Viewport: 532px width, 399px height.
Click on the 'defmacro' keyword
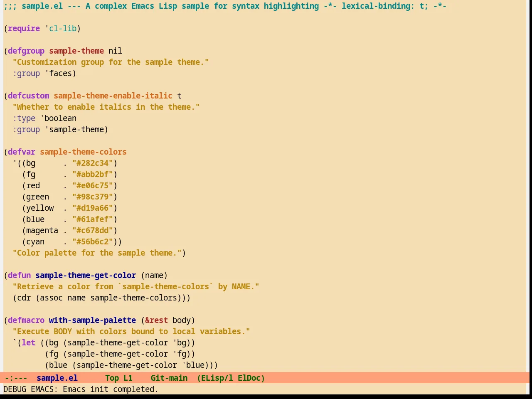point(26,320)
